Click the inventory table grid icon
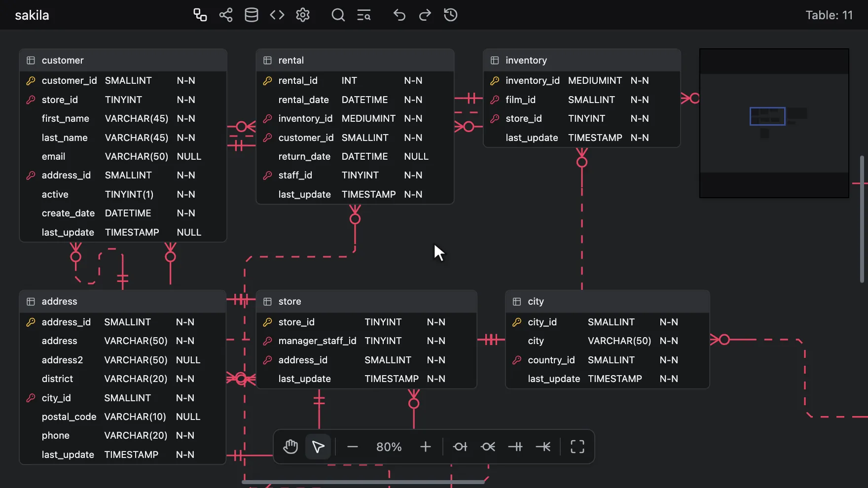 click(495, 60)
